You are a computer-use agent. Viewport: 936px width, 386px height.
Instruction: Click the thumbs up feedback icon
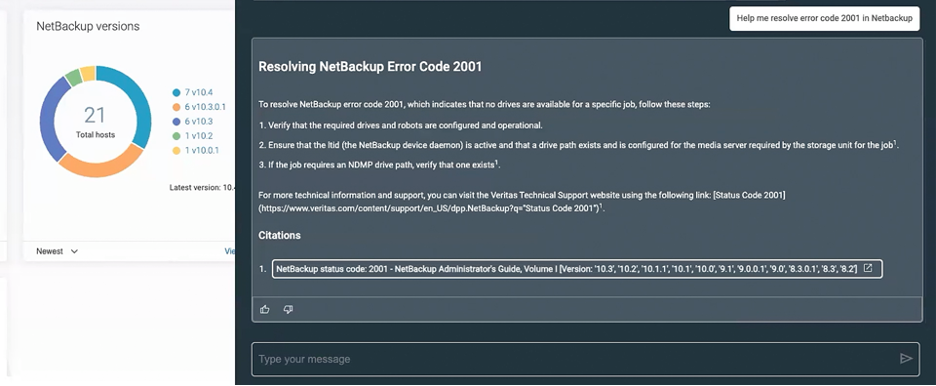click(x=265, y=309)
